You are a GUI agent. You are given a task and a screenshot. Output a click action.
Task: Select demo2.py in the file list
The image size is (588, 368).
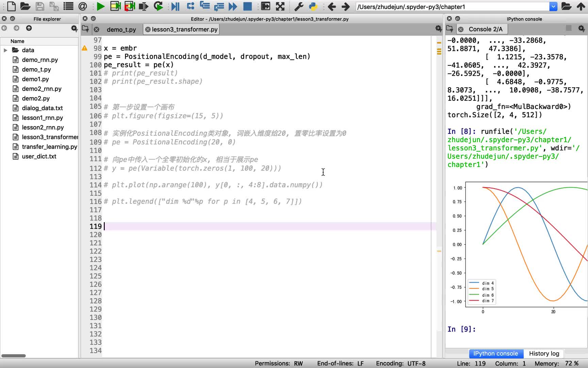tap(36, 98)
